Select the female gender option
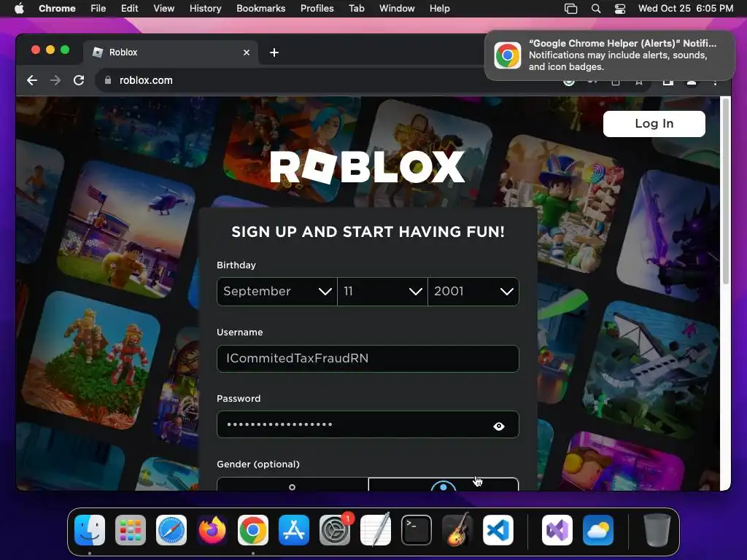Viewport: 747px width, 560px height. point(292,484)
